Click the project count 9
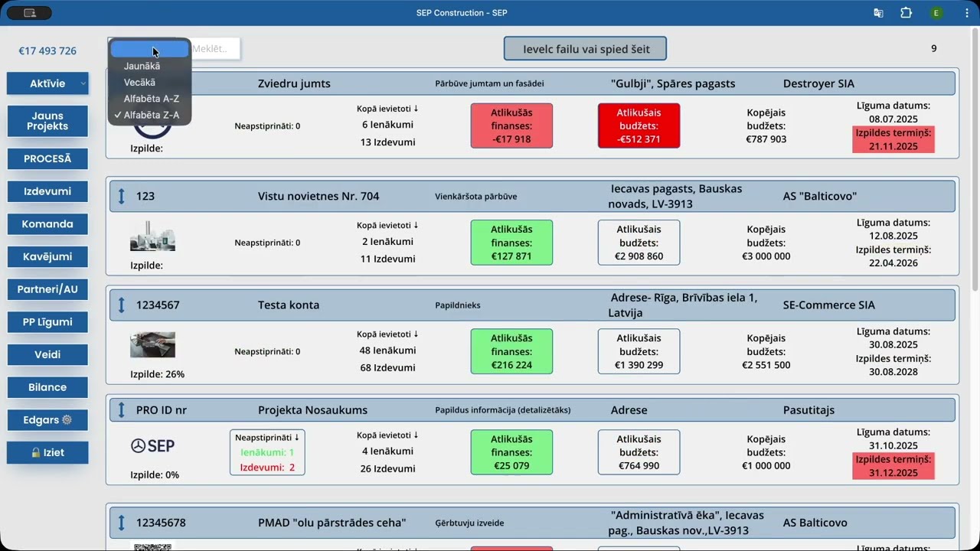The height and width of the screenshot is (551, 980). click(933, 49)
